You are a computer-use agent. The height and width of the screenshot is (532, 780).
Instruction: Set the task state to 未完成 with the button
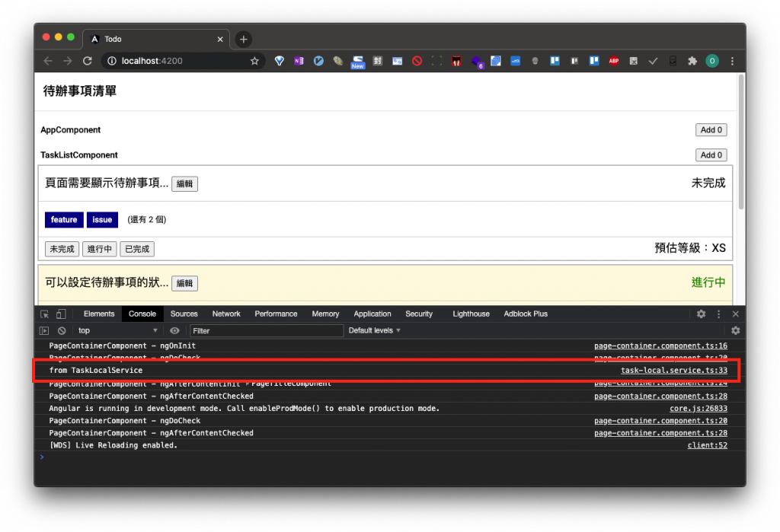pyautogui.click(x=62, y=249)
